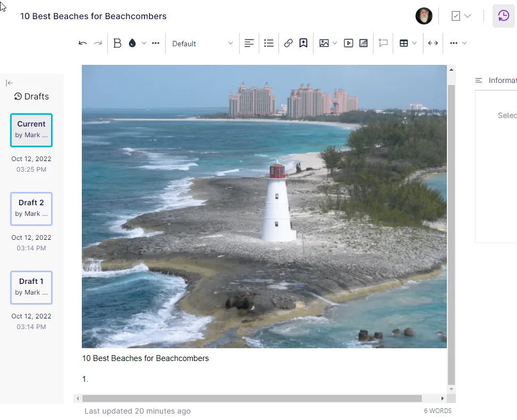Image resolution: width=517 pixels, height=420 pixels.
Task: Select the Draft 1 version card
Action: pos(31,288)
